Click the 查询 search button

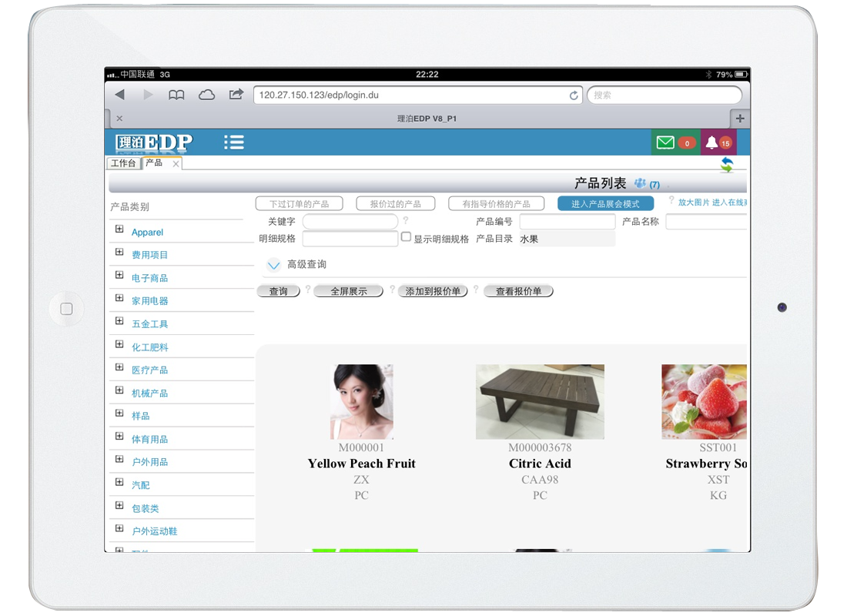tap(278, 291)
